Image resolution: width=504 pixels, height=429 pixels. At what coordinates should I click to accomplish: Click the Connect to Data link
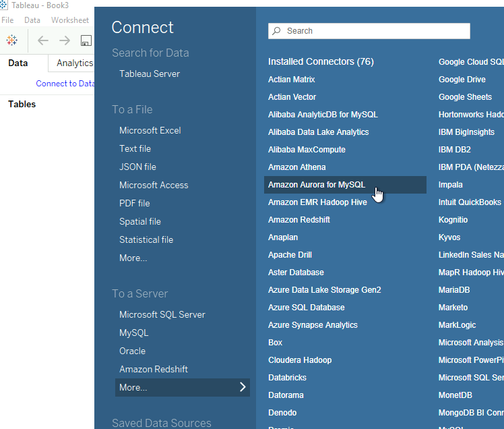(x=65, y=84)
